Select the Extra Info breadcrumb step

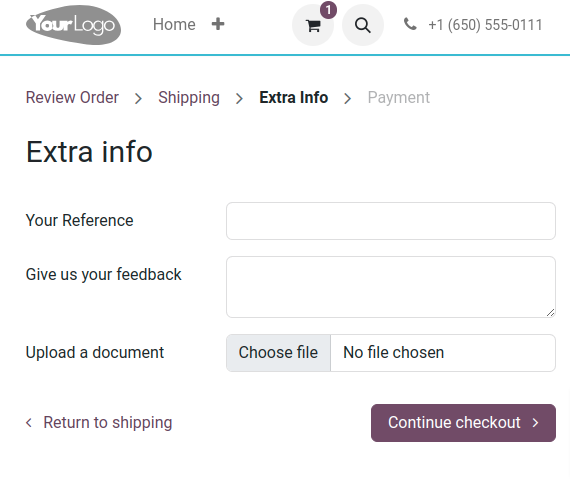pyautogui.click(x=293, y=97)
